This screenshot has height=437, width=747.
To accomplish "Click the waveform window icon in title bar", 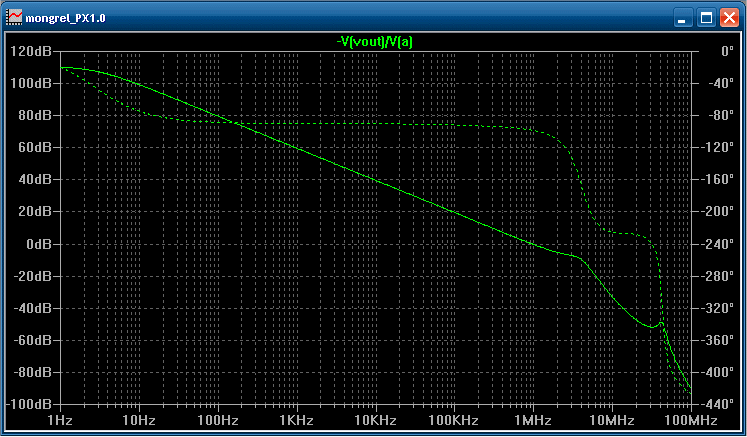I will coord(14,18).
